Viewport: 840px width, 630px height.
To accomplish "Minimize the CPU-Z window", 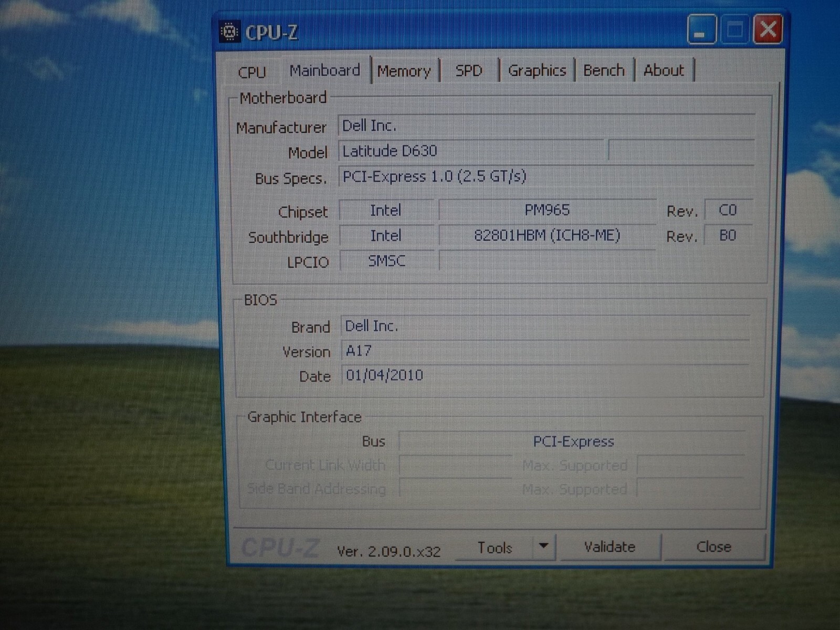I will click(701, 30).
